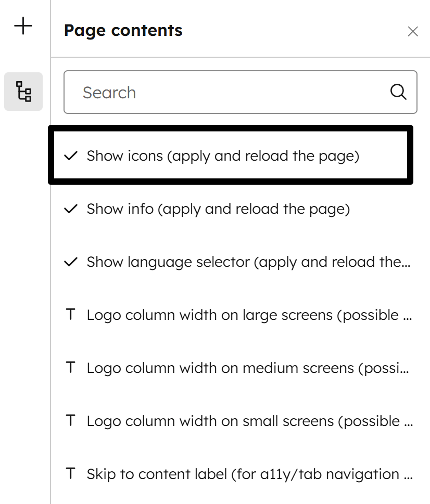
Task: Click the checkmark icon beside Show icons
Action: [x=70, y=156]
